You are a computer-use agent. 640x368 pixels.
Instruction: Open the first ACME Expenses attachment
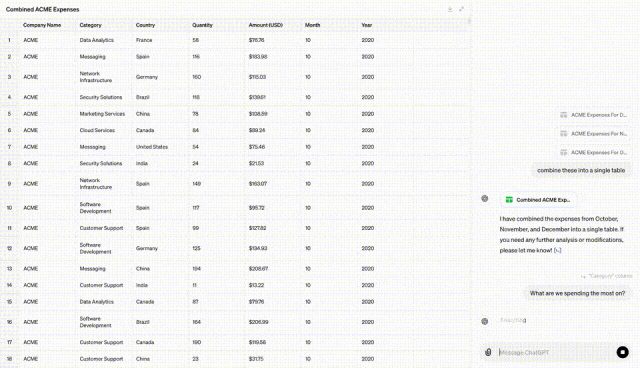(594, 115)
